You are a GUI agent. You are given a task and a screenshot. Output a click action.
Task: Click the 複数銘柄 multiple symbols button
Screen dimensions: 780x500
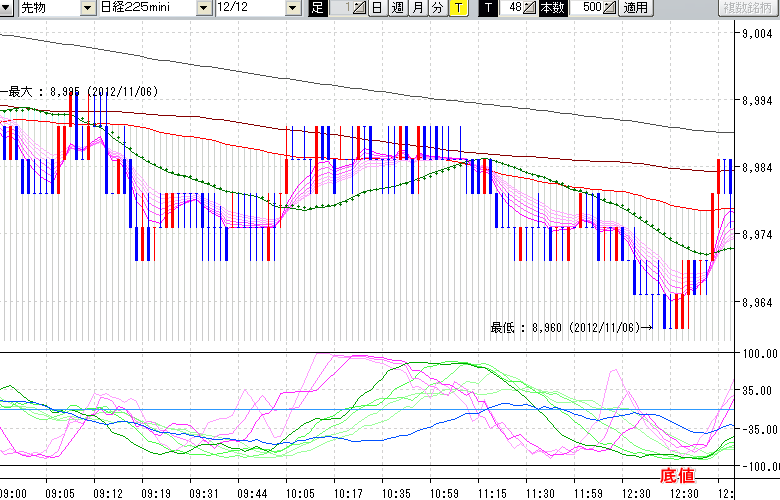[x=747, y=8]
